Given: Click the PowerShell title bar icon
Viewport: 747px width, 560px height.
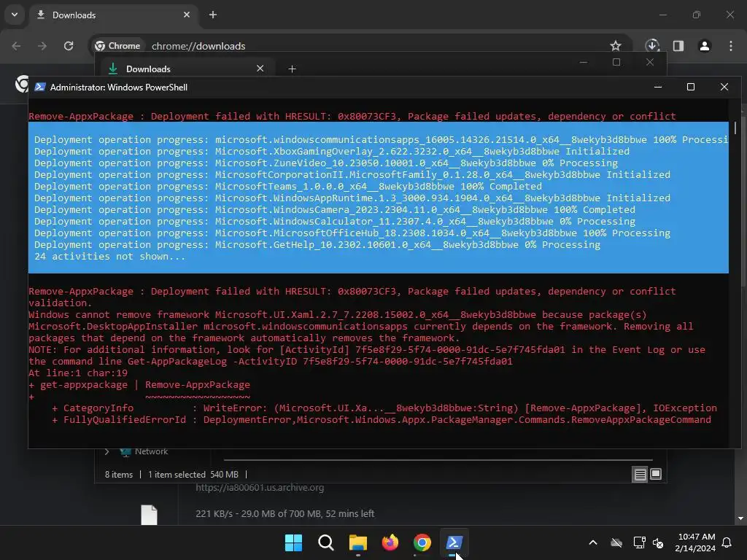Looking at the screenshot, I should pos(40,87).
